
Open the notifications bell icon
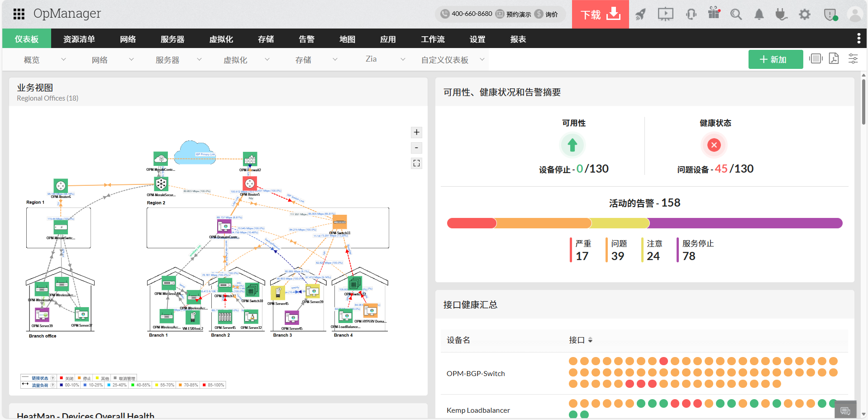(759, 14)
